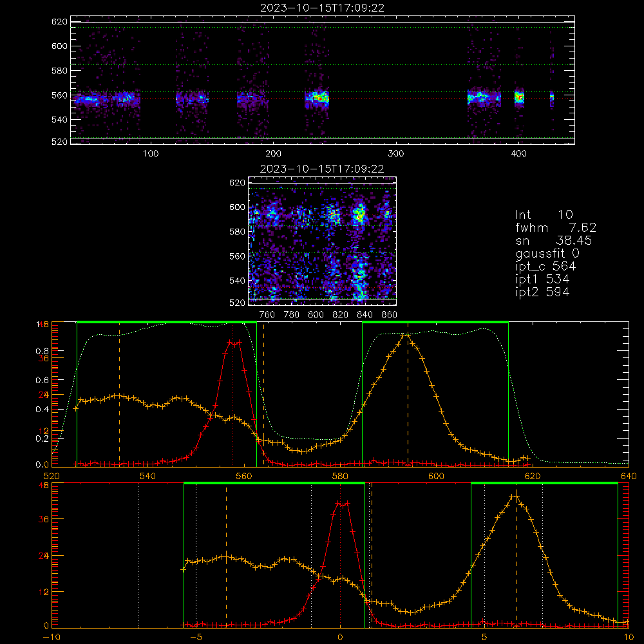
Task: Select the 'ipt2 594' readout text
Action: coord(542,292)
